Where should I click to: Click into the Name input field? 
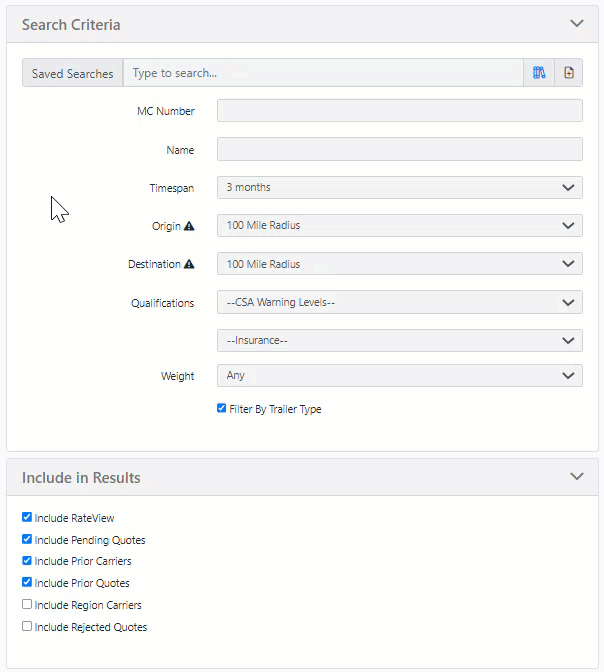pyautogui.click(x=400, y=149)
